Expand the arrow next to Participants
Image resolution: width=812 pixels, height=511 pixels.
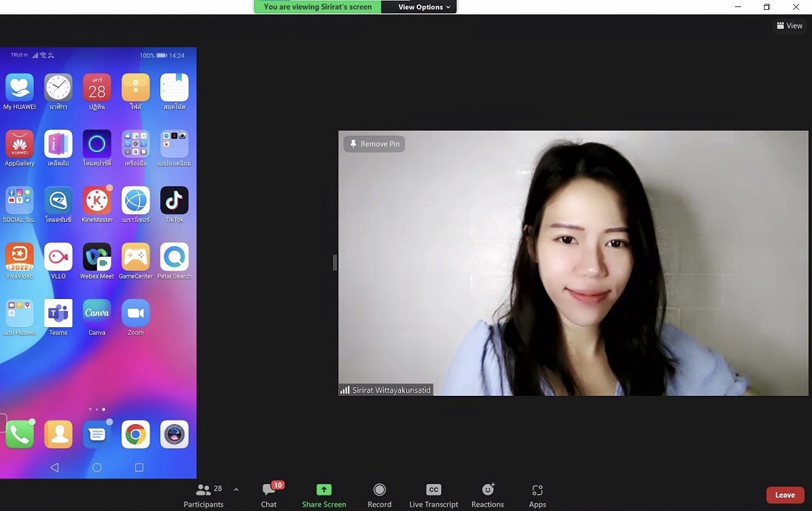tap(236, 490)
